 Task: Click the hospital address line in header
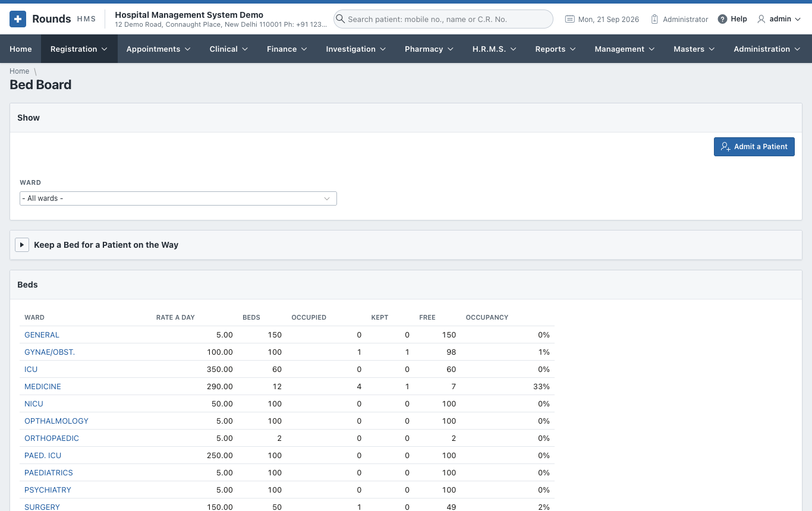pyautogui.click(x=221, y=25)
